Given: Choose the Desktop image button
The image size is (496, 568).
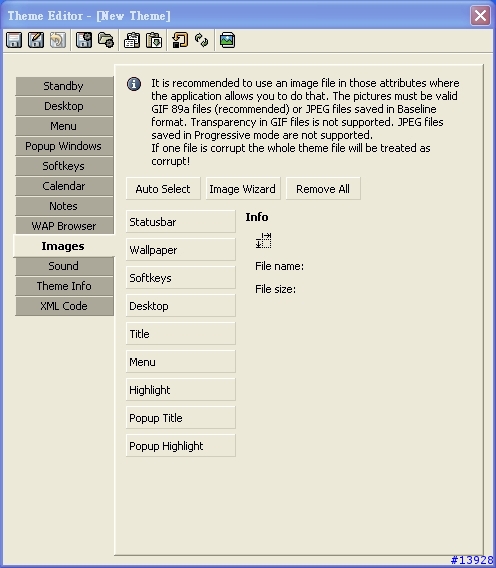Looking at the screenshot, I should 180,305.
